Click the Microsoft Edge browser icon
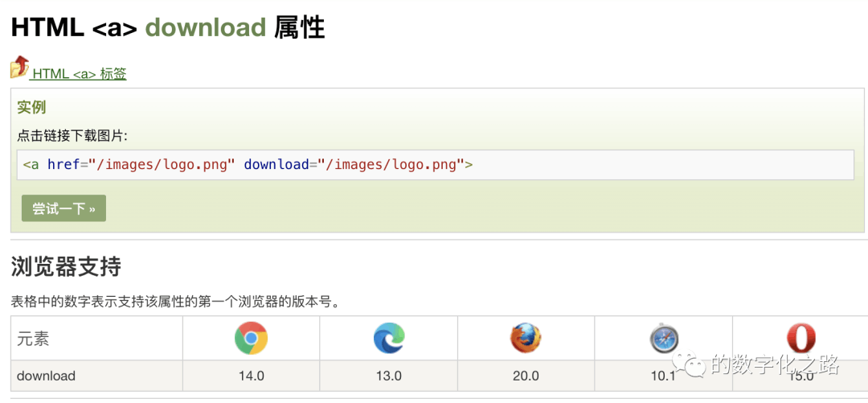The width and height of the screenshot is (868, 403). pyautogui.click(x=389, y=338)
